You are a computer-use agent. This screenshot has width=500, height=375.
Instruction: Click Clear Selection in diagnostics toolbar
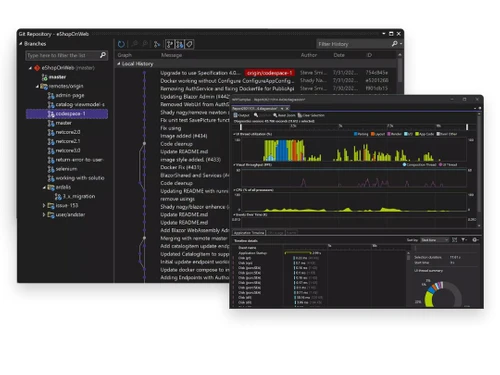coord(311,115)
